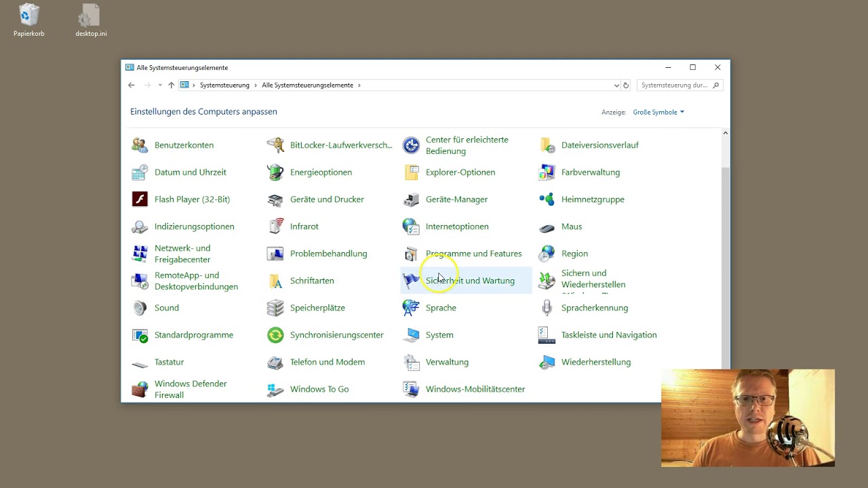
Task: Click the Speicherplätze icon
Action: (275, 308)
